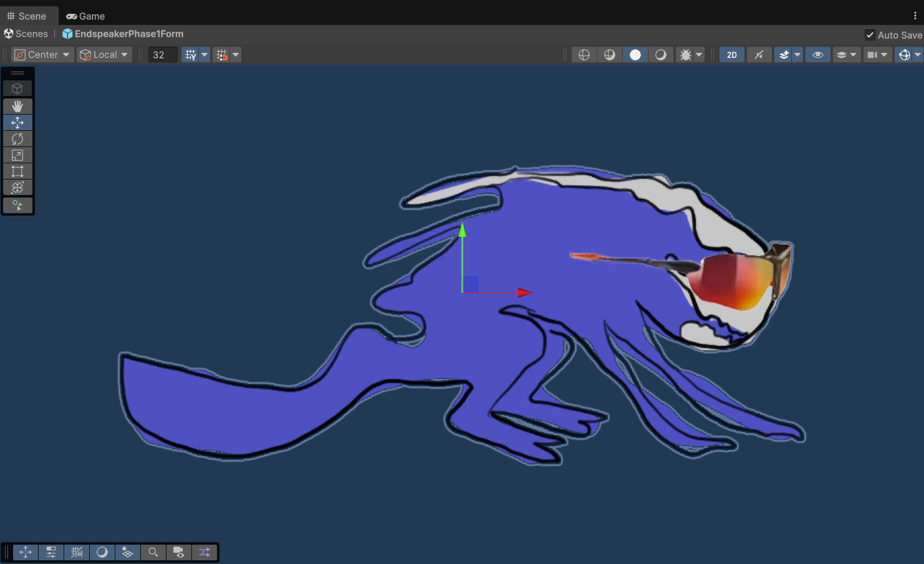This screenshot has height=564, width=924.
Task: Click the EndspeakerPhase1Form breadcrumb
Action: [129, 34]
